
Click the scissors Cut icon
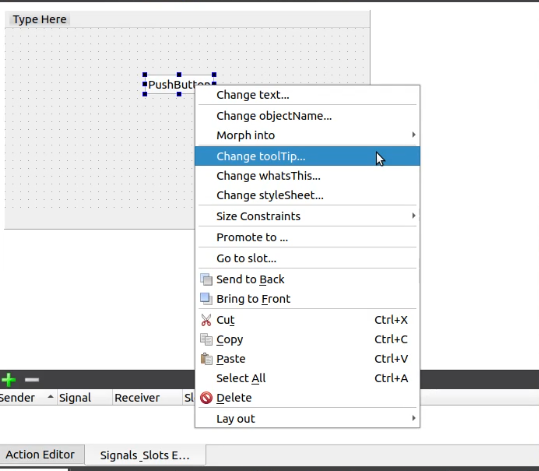(206, 320)
